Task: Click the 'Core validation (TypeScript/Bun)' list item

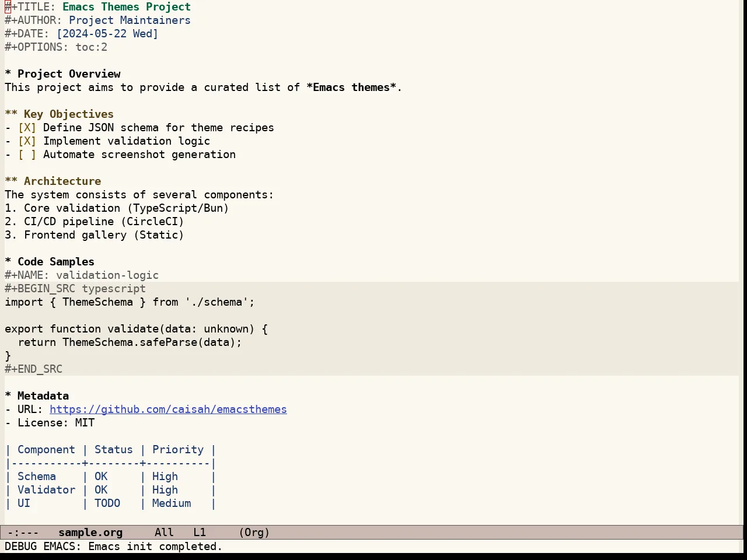Action: click(x=117, y=208)
